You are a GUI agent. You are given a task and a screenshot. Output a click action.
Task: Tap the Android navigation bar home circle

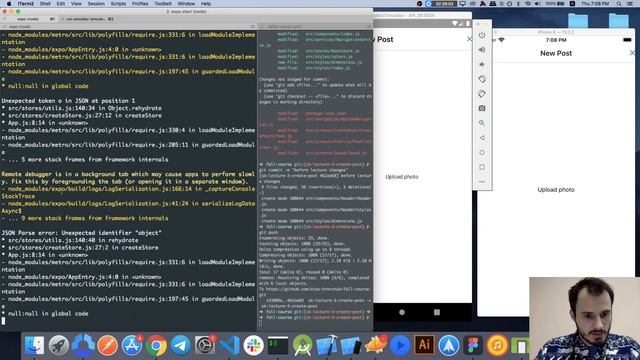click(402, 312)
